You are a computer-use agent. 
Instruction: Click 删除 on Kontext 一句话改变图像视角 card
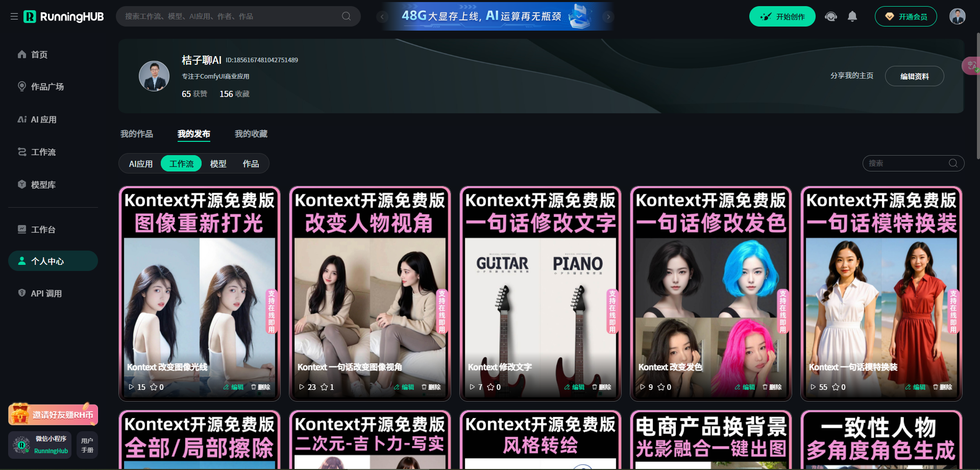coord(431,387)
